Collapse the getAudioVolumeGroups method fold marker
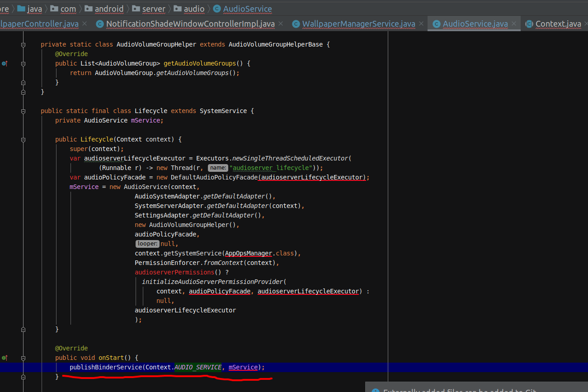This screenshot has height=392, width=588. (23, 64)
